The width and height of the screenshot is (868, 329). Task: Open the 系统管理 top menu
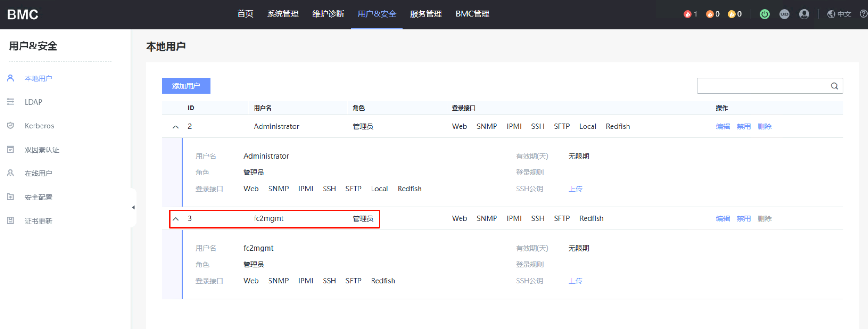point(282,14)
